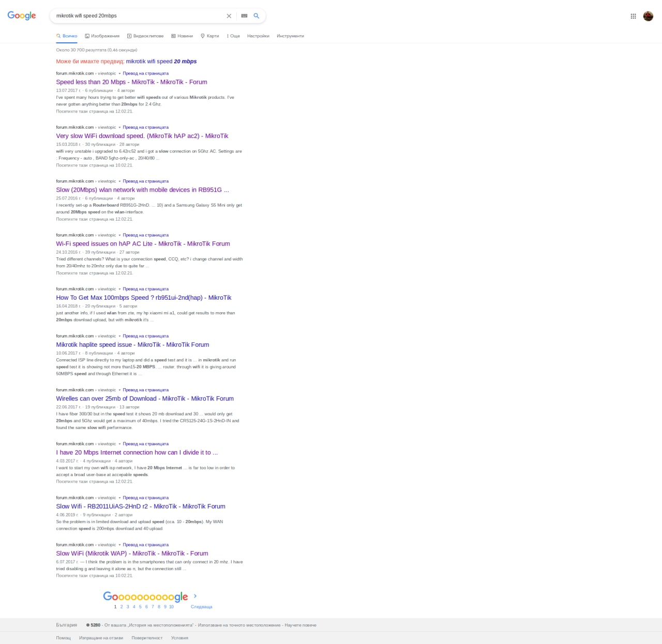Open result Mikrotik haplite speed issue
The height and width of the screenshot is (644, 662).
[132, 345]
